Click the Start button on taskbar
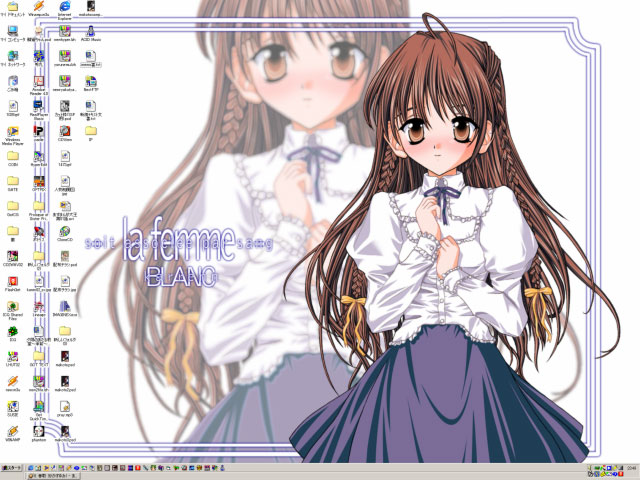Screen dimensions: 640x480 (12, 468)
